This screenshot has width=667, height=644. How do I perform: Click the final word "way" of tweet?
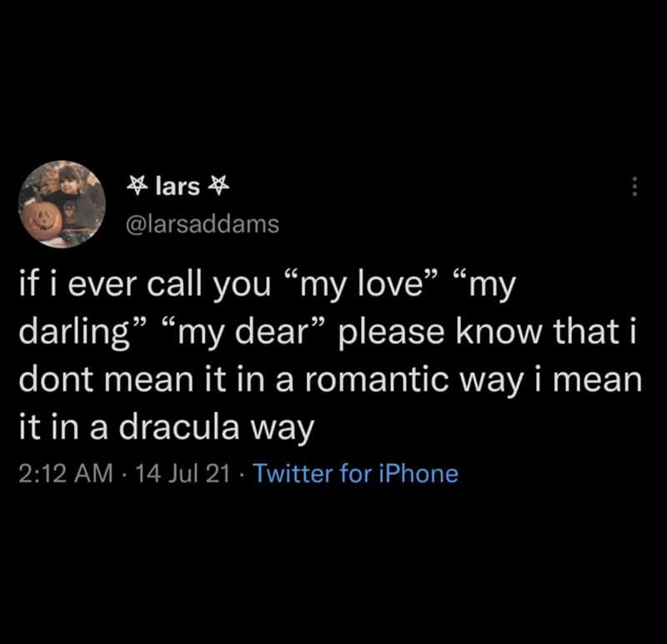pyautogui.click(x=284, y=429)
